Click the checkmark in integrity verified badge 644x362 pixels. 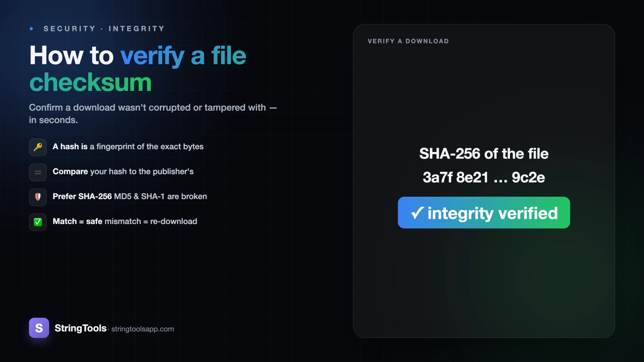417,212
